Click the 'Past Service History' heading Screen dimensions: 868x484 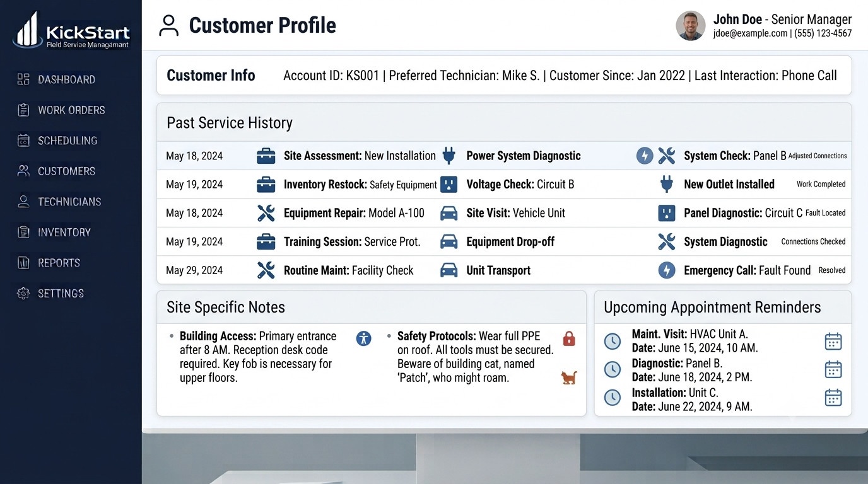tap(230, 123)
